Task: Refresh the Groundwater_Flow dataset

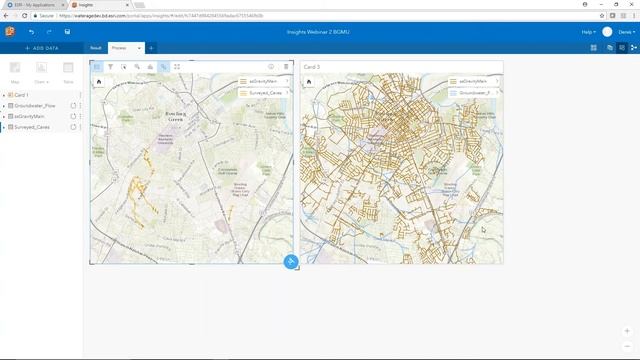Action: (73, 106)
